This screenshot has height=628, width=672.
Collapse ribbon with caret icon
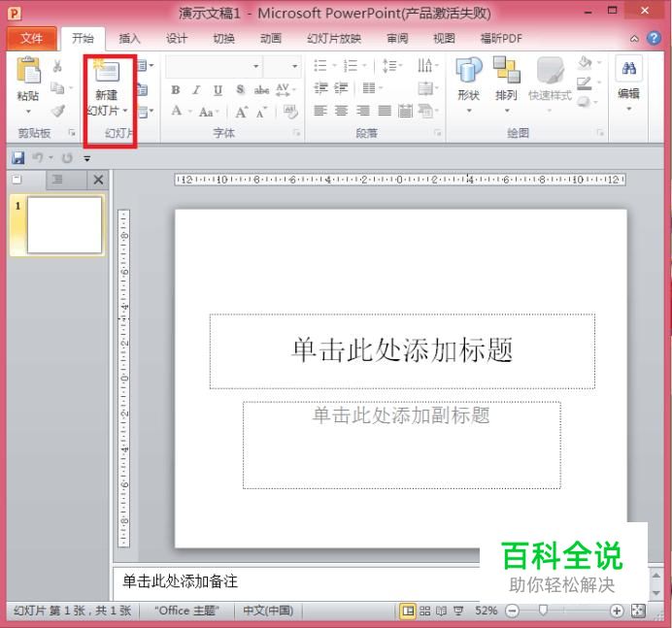pyautogui.click(x=634, y=39)
